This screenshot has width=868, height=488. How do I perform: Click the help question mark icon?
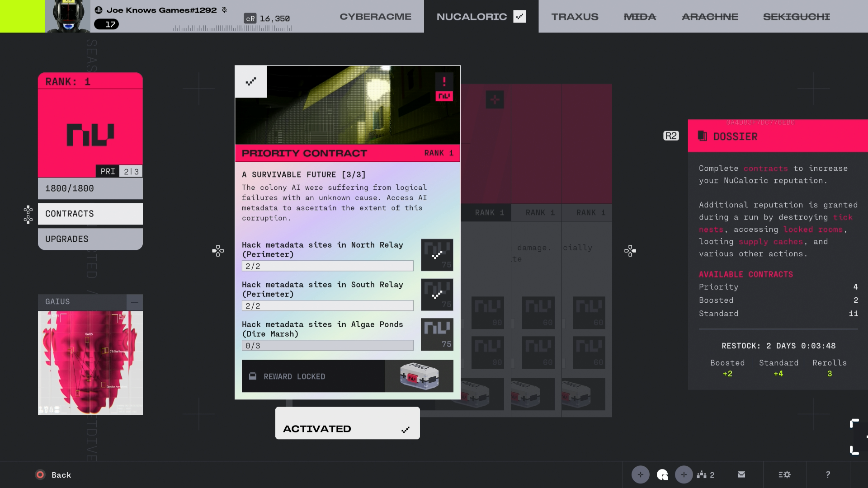pyautogui.click(x=828, y=474)
